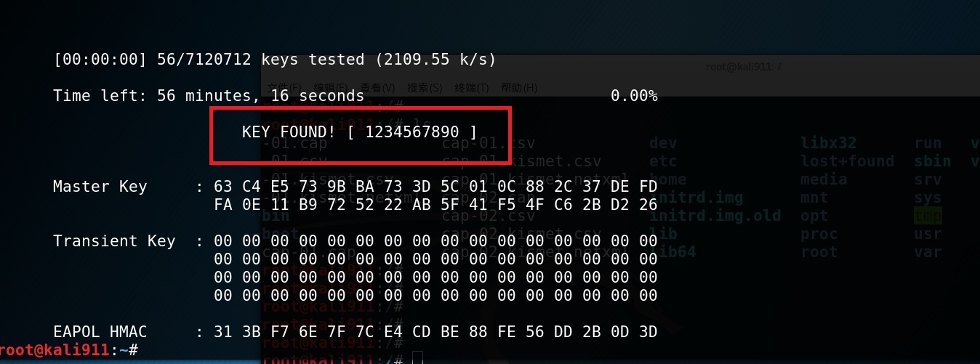This screenshot has height=364, width=980.
Task: Click the initrd.img.old entry
Action: point(715,216)
